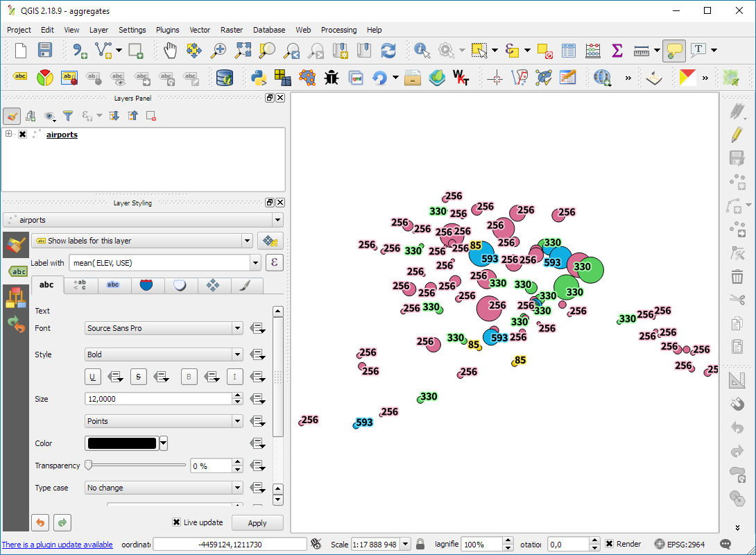Toggle the Render checkbox in status bar
756x555 pixels.
[609, 544]
